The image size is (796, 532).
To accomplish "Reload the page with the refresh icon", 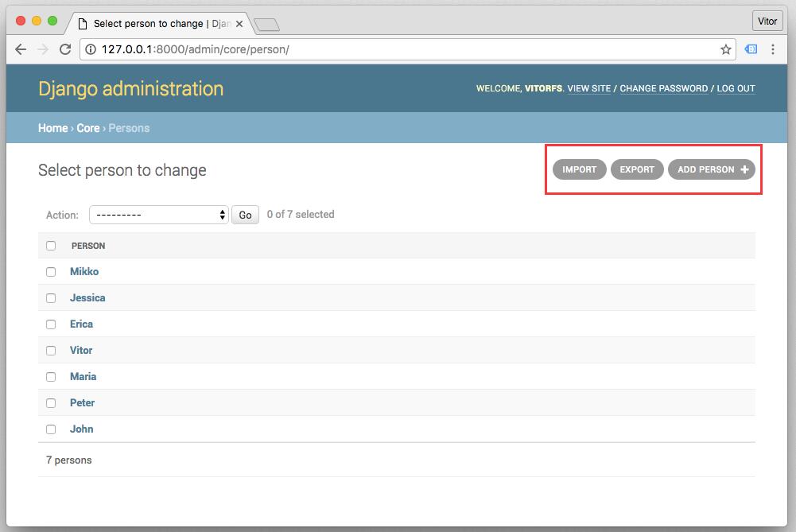I will [65, 49].
